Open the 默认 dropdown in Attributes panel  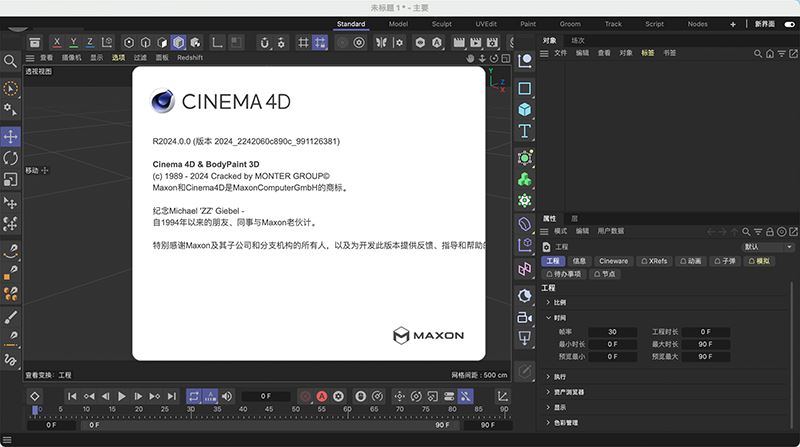pos(768,246)
